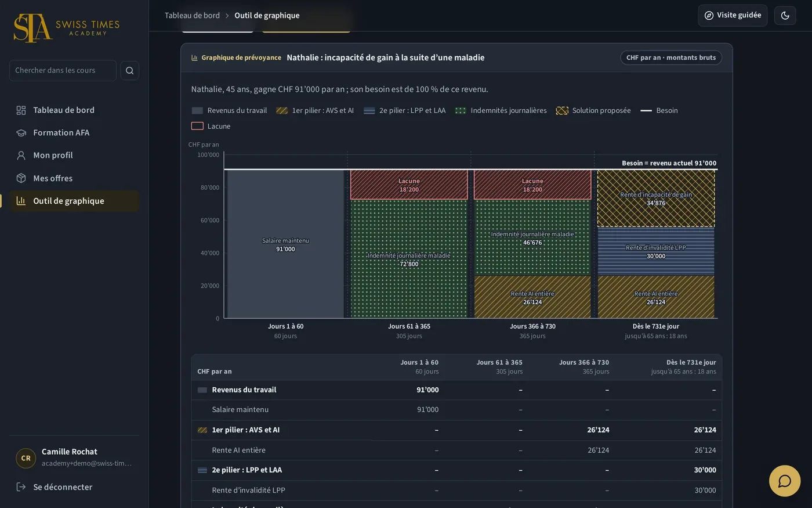Click the CHF par an · montants bruts badge
This screenshot has height=508, width=812.
(x=671, y=57)
